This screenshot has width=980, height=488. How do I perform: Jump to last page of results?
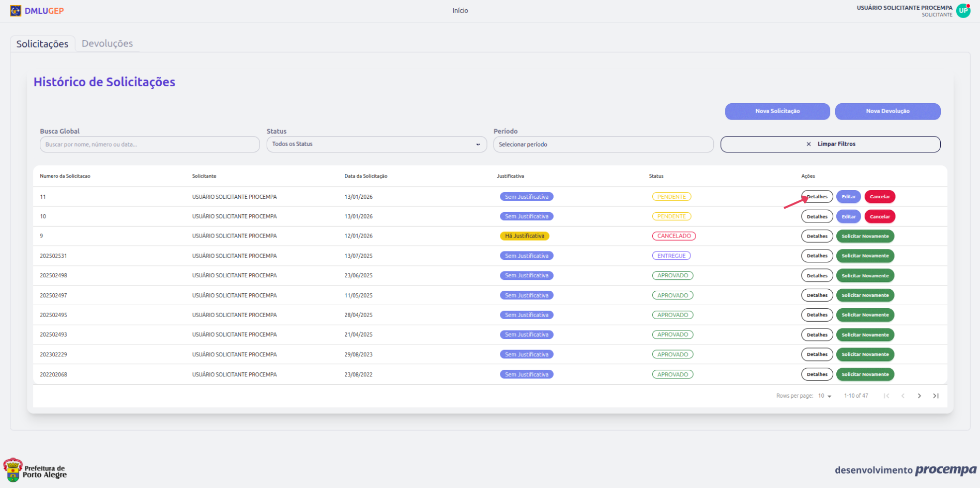point(936,396)
